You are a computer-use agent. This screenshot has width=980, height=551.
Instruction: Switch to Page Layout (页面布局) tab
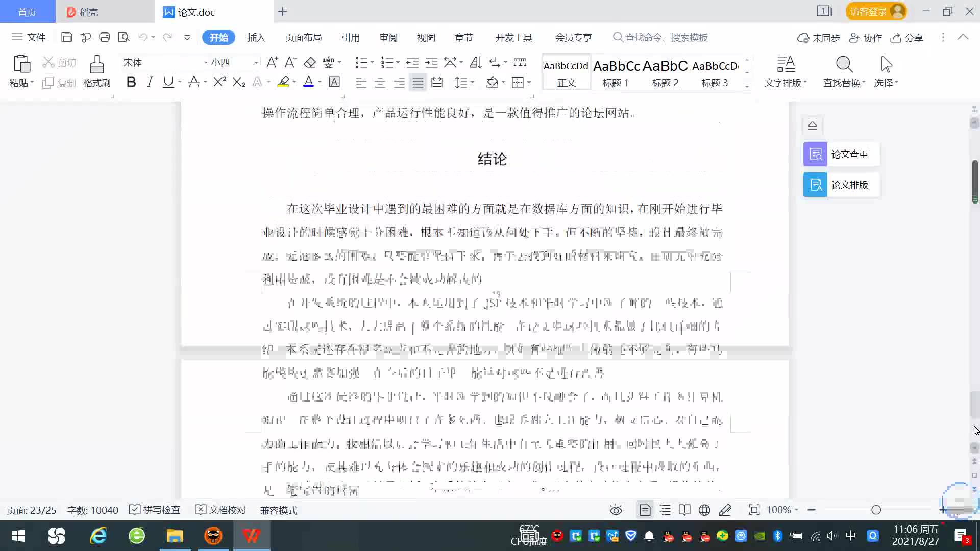(303, 38)
